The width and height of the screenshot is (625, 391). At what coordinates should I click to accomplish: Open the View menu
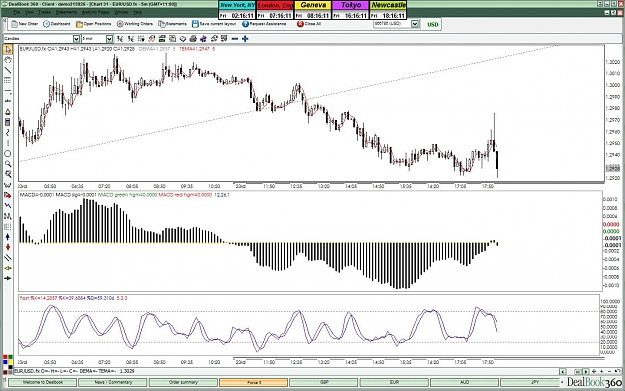[x=29, y=12]
